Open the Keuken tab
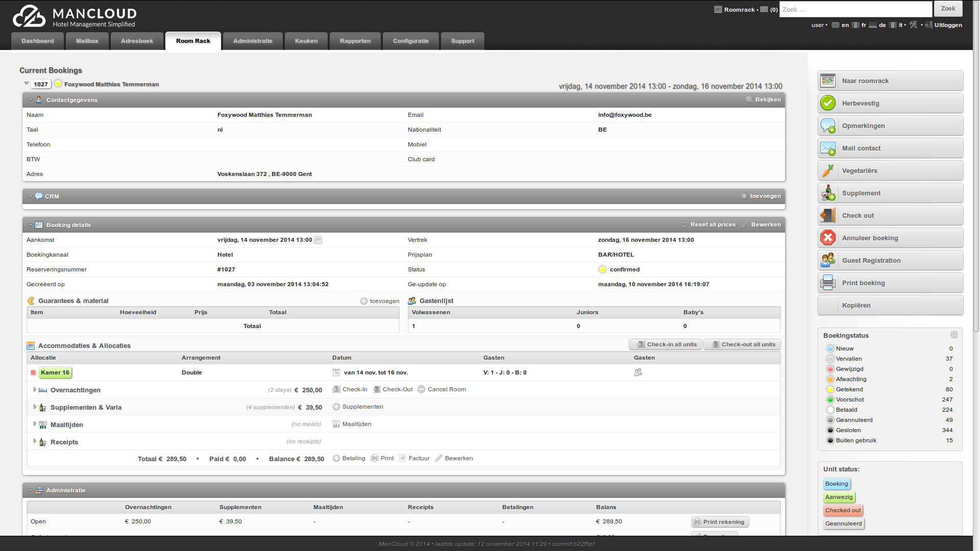 click(x=306, y=41)
